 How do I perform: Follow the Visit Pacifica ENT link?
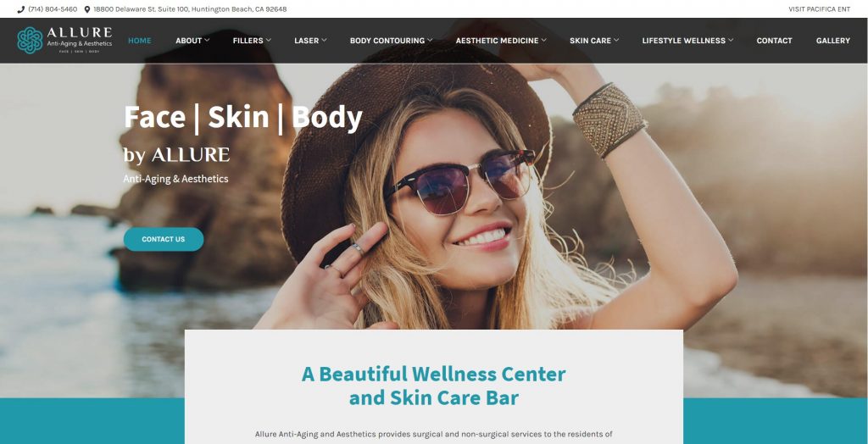click(820, 9)
